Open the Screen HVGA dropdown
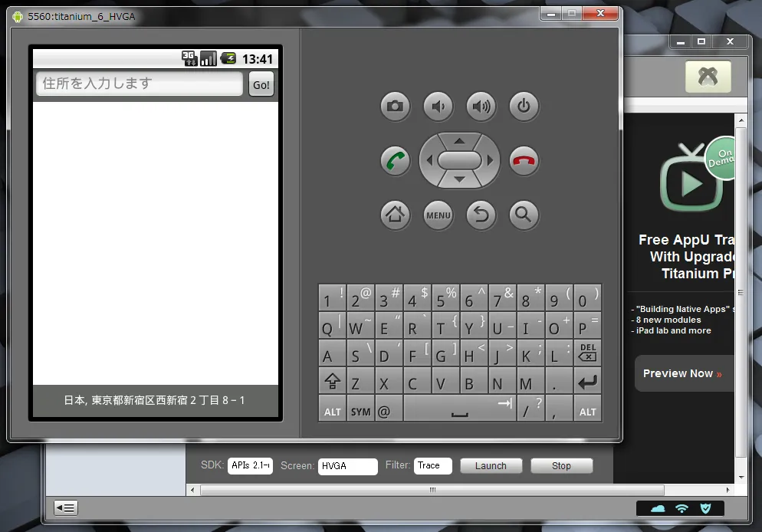This screenshot has width=762, height=532. click(x=347, y=466)
